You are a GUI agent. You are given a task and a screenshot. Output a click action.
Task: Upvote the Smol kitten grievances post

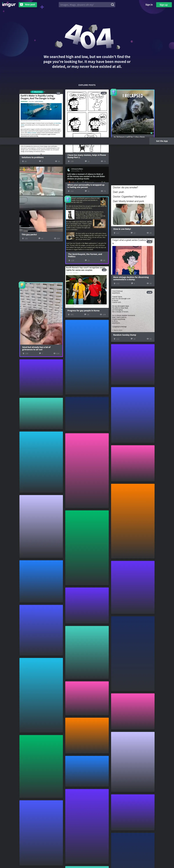pyautogui.click(x=23, y=353)
